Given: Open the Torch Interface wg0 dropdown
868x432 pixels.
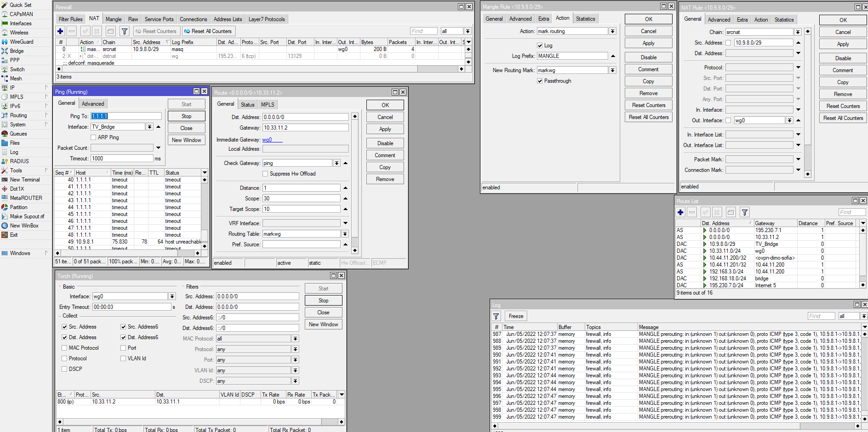Looking at the screenshot, I should tap(172, 296).
